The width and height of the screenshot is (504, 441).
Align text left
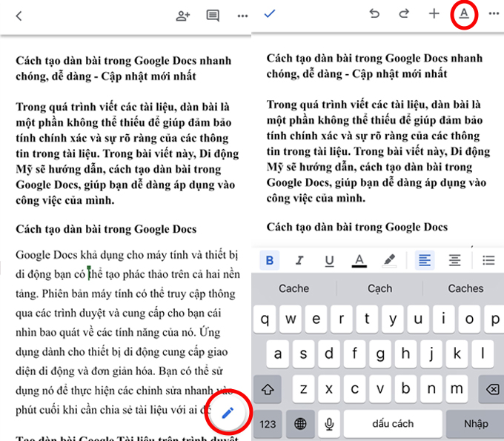[x=425, y=260]
